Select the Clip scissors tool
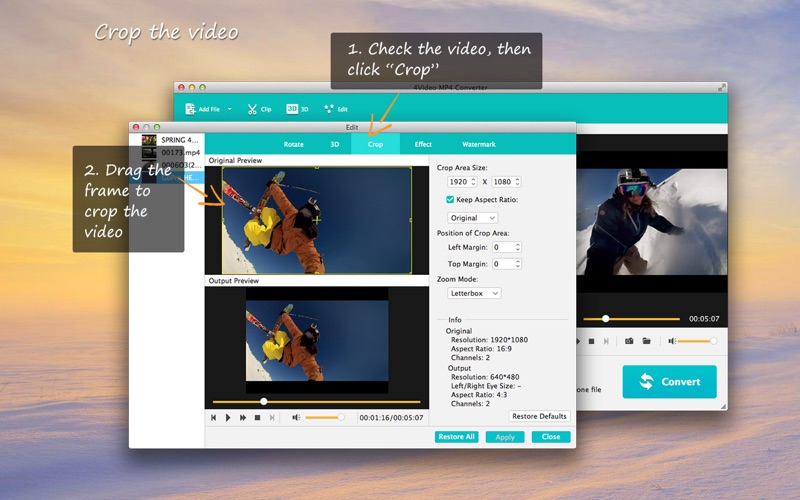Image resolution: width=800 pixels, height=500 pixels. click(x=259, y=109)
